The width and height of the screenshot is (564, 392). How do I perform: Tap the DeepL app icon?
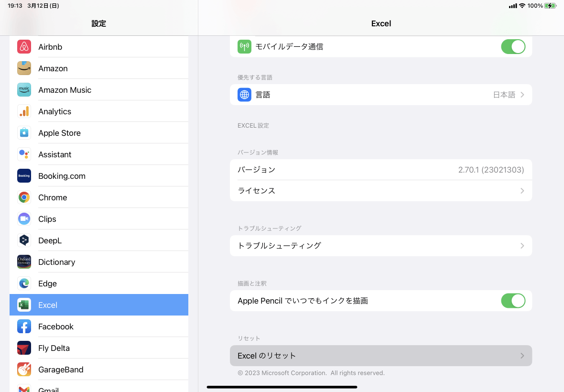pos(24,240)
